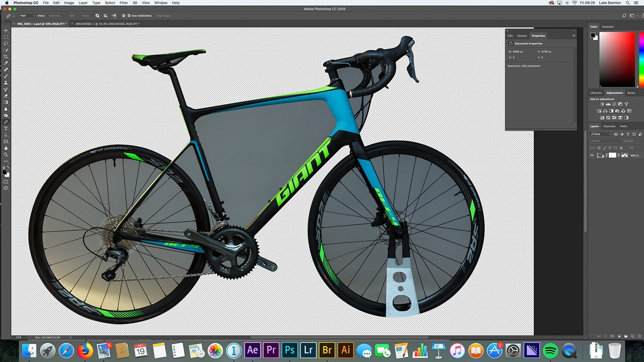
Task: Add a Curves adjustment layer
Action: [x=614, y=104]
